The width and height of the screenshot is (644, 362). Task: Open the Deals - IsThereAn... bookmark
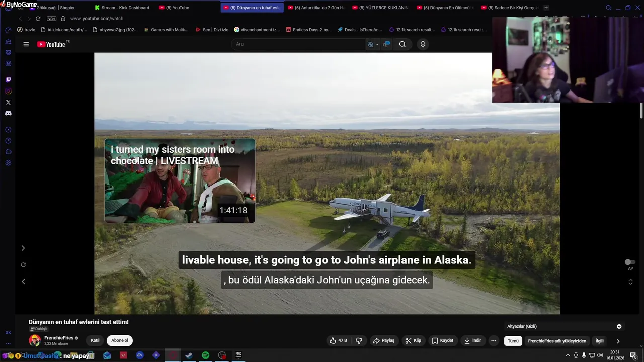[x=360, y=30]
